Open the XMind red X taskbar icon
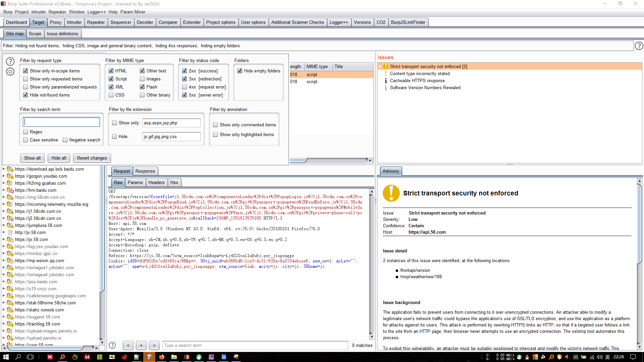Screen dimensions: 644x362 click(50, 357)
